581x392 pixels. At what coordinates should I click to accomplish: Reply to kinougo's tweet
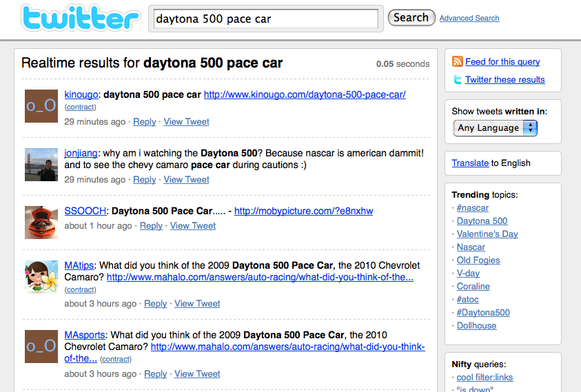[145, 121]
